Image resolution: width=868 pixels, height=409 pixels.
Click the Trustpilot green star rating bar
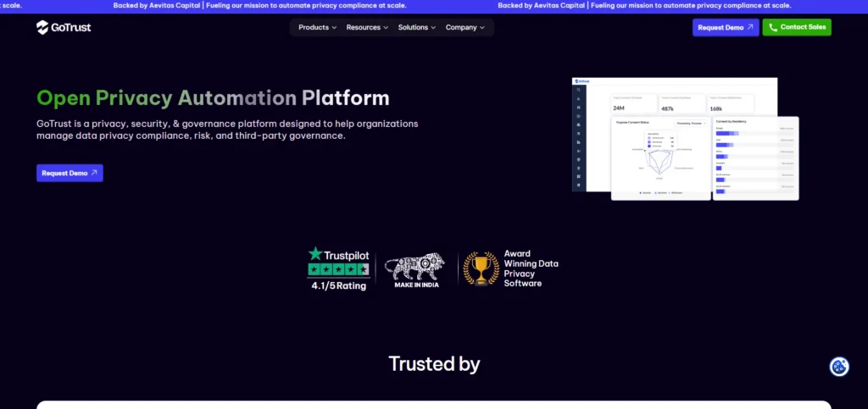(338, 270)
